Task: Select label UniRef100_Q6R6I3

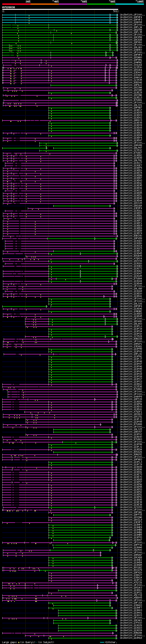Action: pyautogui.click(x=131, y=120)
